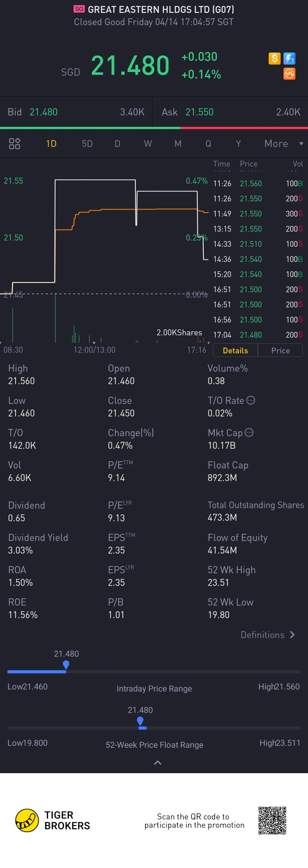Screen dimensions: 308x868
Task: Tap the Mkt Cap 10.17B value
Action: tap(222, 446)
